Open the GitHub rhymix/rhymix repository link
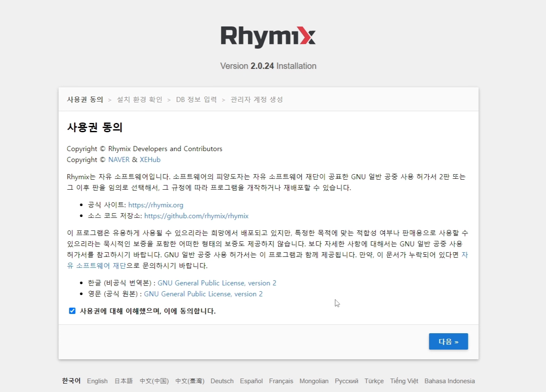The width and height of the screenshot is (546, 392). click(197, 216)
